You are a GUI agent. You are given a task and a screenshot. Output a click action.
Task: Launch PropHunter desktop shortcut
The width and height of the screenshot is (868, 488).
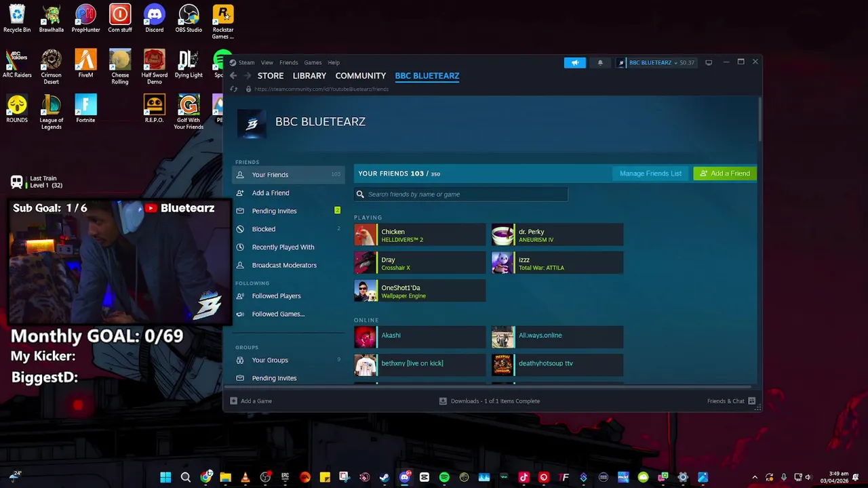pyautogui.click(x=85, y=19)
